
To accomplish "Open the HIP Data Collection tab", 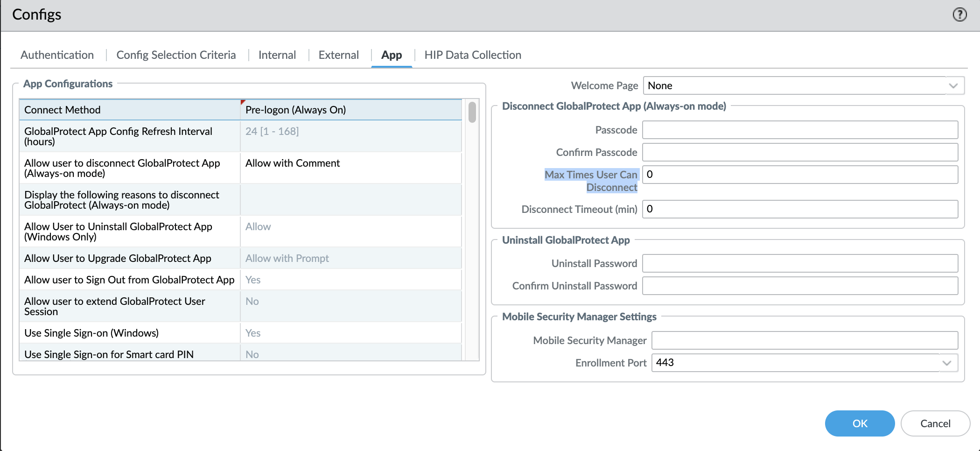I will pyautogui.click(x=472, y=55).
